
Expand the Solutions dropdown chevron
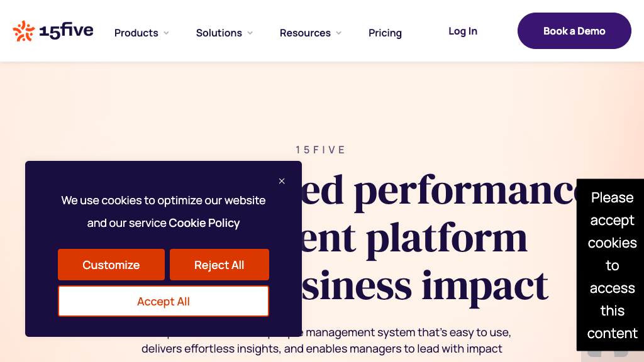250,33
